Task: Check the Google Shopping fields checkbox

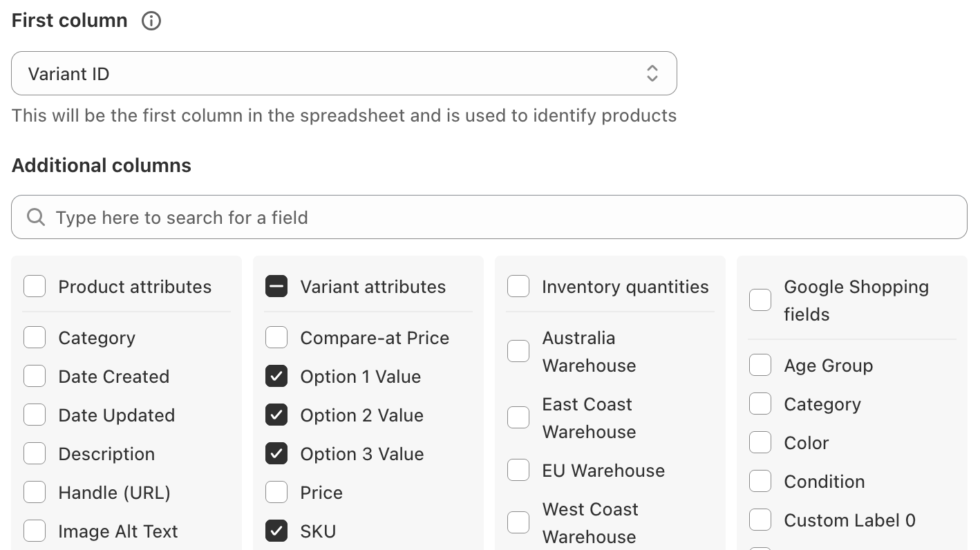Action: click(x=760, y=300)
